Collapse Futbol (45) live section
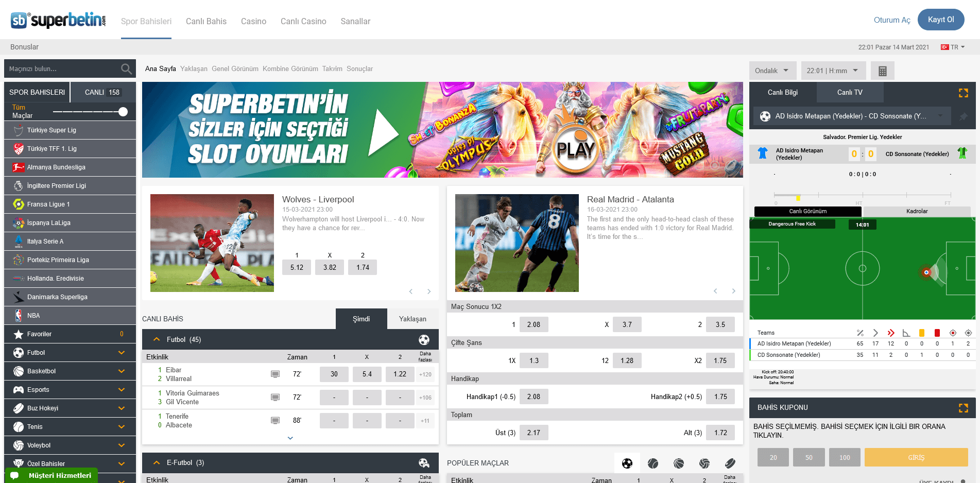The image size is (980, 483). [x=157, y=340]
